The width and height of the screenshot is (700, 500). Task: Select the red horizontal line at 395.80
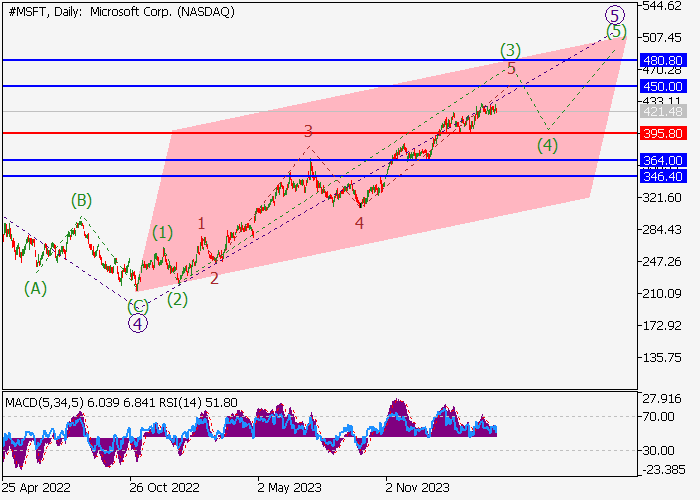coord(320,133)
